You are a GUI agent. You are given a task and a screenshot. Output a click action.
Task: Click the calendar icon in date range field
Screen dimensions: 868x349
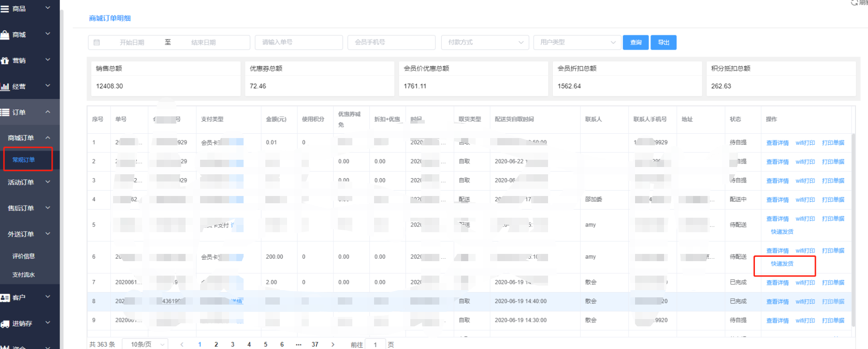97,42
